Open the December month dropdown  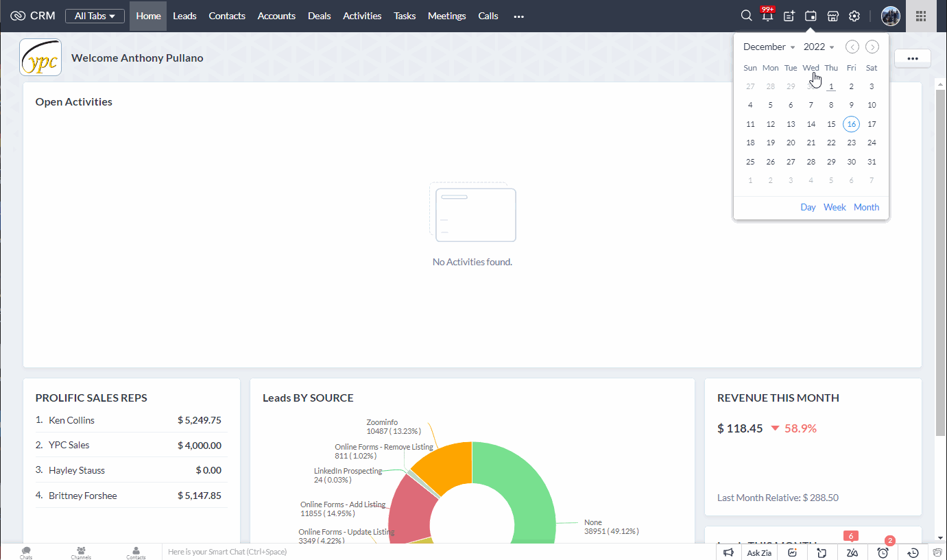[769, 47]
